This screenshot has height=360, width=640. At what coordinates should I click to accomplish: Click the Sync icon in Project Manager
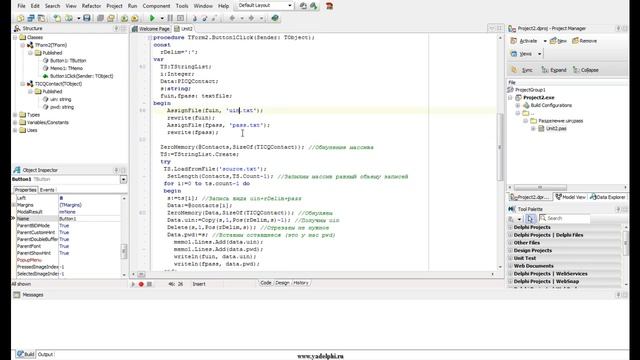click(x=514, y=70)
